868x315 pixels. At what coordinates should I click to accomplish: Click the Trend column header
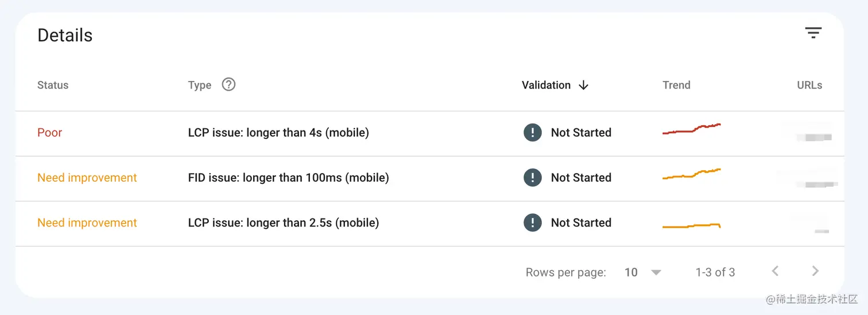(676, 85)
